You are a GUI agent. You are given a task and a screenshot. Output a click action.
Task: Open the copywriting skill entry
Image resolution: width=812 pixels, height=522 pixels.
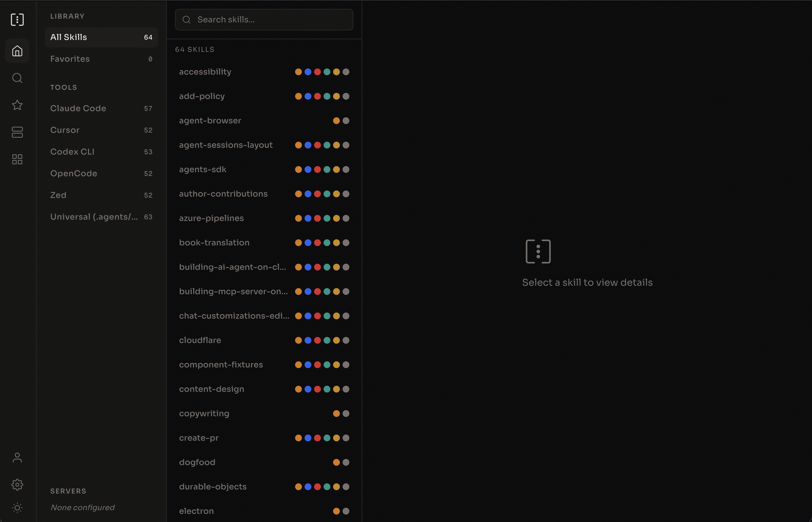point(204,414)
